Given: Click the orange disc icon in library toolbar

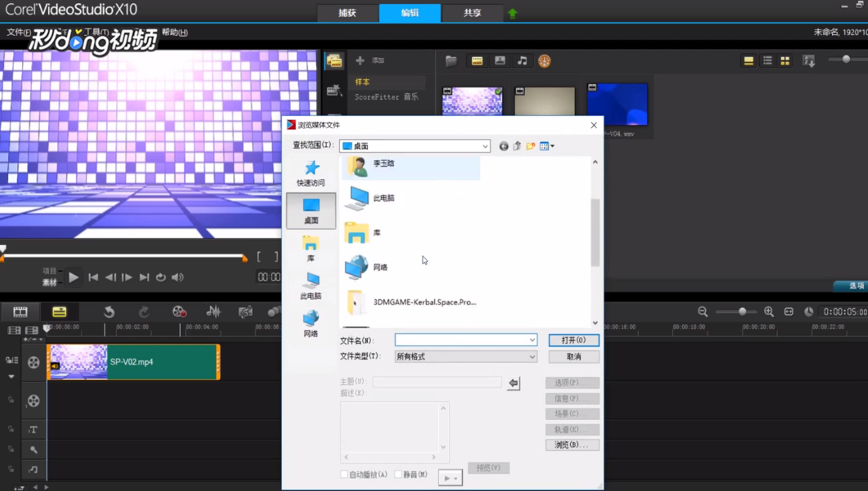Looking at the screenshot, I should [545, 61].
